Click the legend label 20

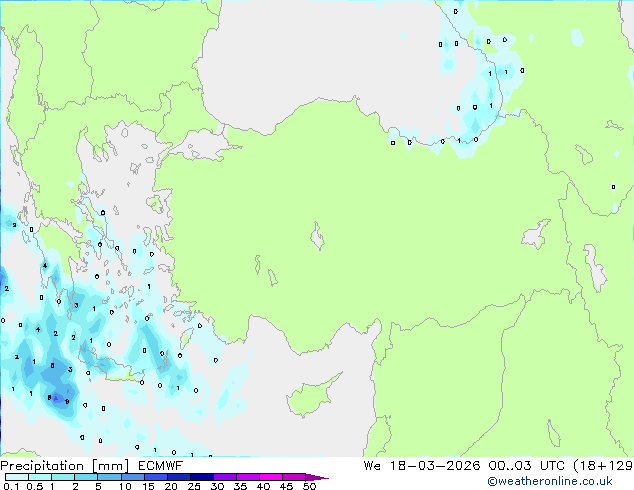coord(171,486)
